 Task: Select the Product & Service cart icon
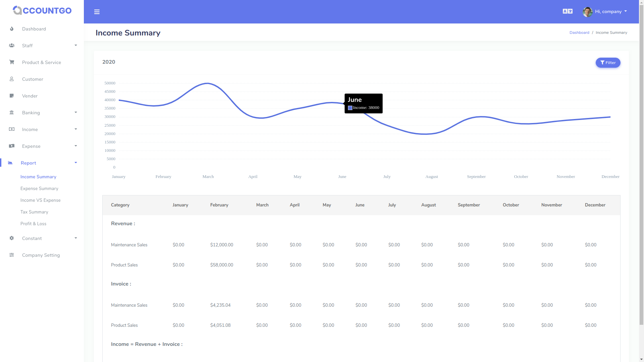12,62
